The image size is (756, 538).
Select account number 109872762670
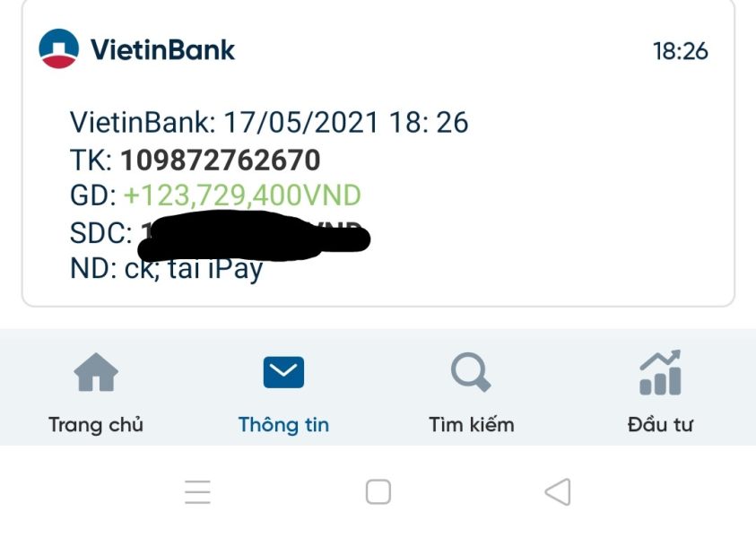pyautogui.click(x=221, y=160)
